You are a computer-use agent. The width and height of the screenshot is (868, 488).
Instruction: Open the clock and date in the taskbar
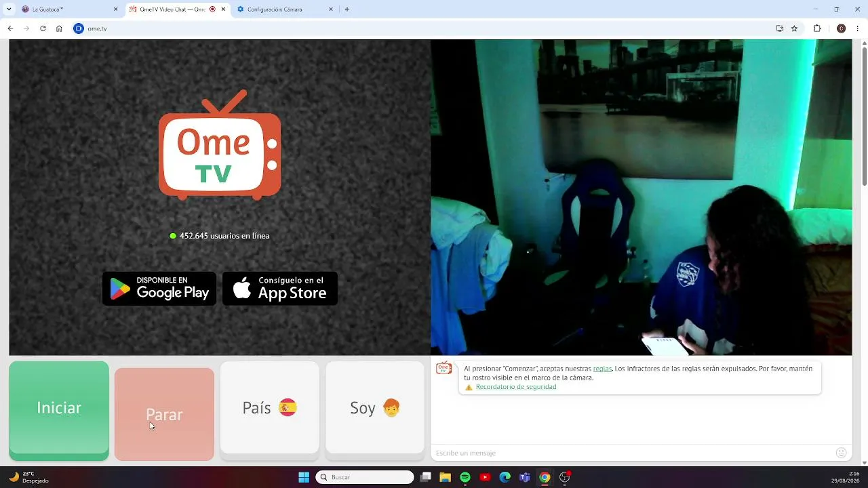(846, 477)
